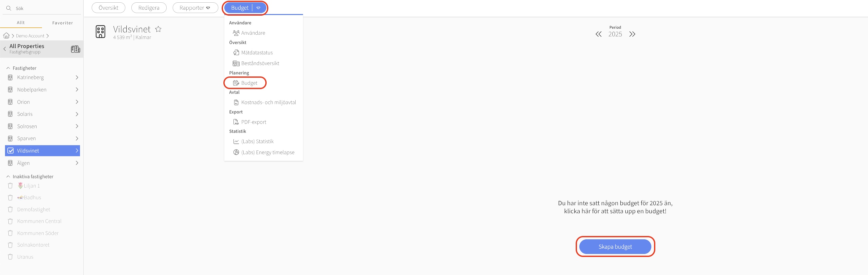Select the Älgen property icon

[10, 163]
